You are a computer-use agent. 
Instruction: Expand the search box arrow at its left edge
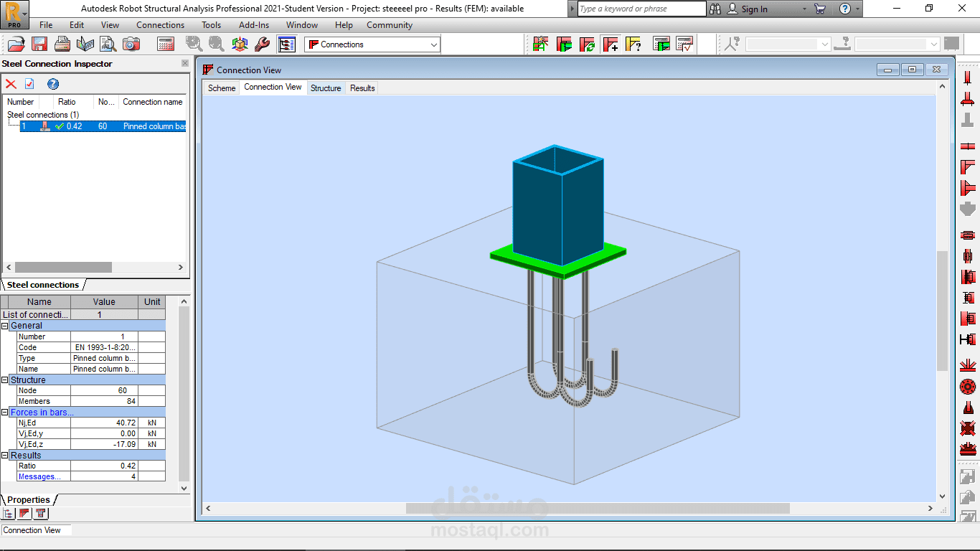pyautogui.click(x=572, y=9)
